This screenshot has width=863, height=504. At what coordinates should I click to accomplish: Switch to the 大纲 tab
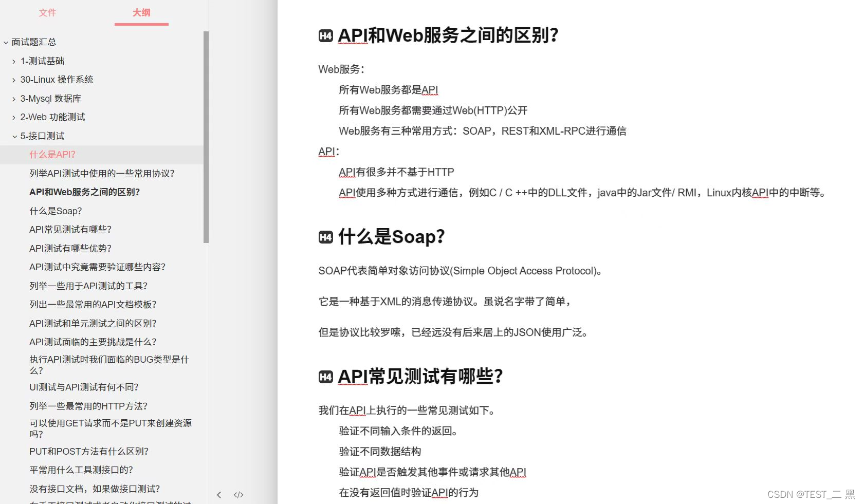tap(141, 13)
